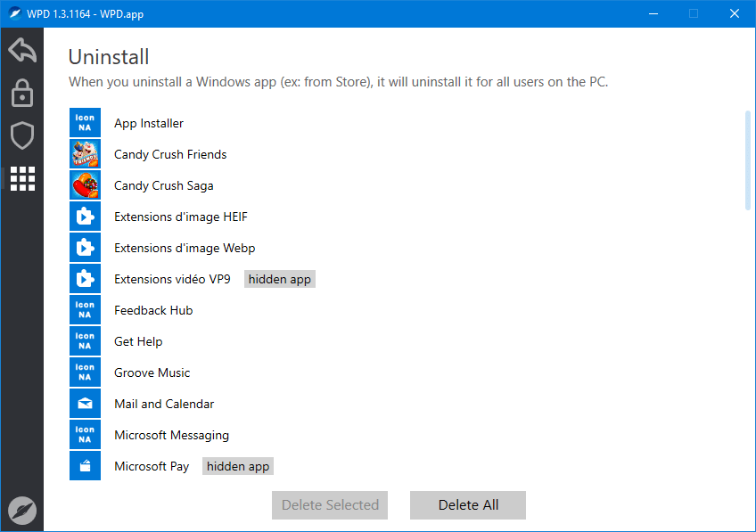
Task: Select the Apps grid icon in the sidebar
Action: pyautogui.click(x=22, y=179)
